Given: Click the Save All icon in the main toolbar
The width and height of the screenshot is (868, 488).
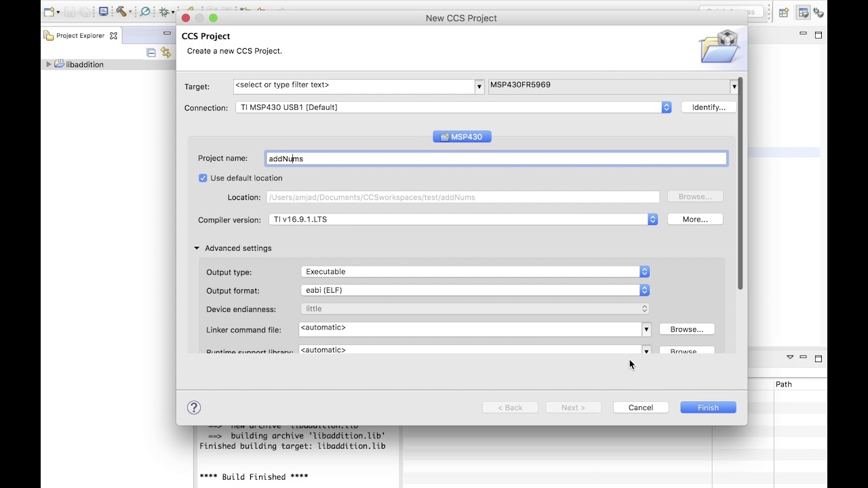Looking at the screenshot, I should (x=85, y=12).
